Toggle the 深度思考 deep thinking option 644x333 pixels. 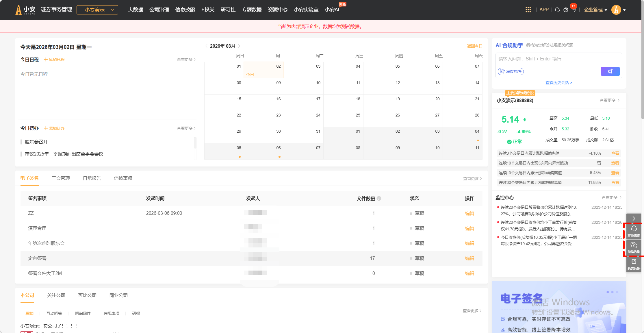[511, 71]
